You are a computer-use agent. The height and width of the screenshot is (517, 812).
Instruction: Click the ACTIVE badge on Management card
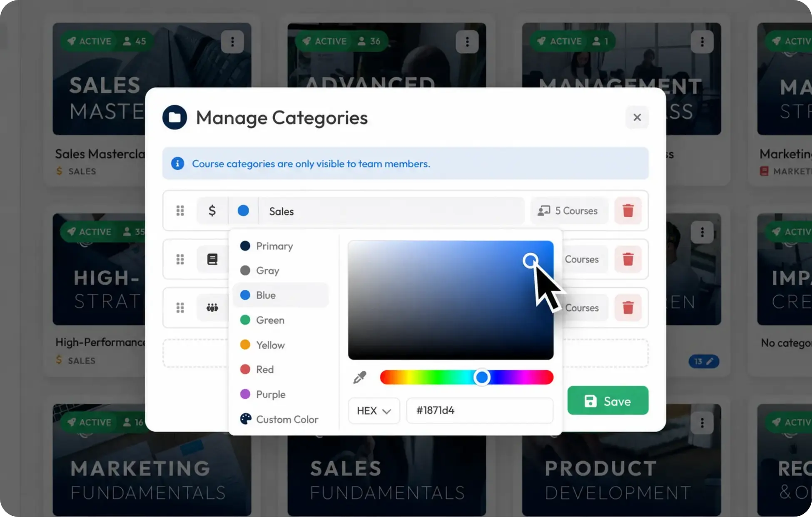560,41
